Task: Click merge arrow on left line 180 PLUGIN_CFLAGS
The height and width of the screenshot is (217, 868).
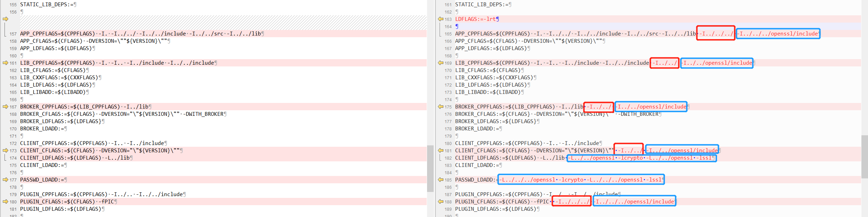Action: pos(5,202)
